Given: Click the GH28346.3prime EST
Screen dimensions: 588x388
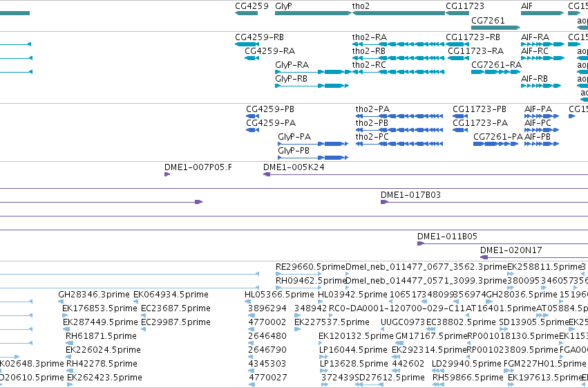Looking at the screenshot, I should [x=61, y=302].
